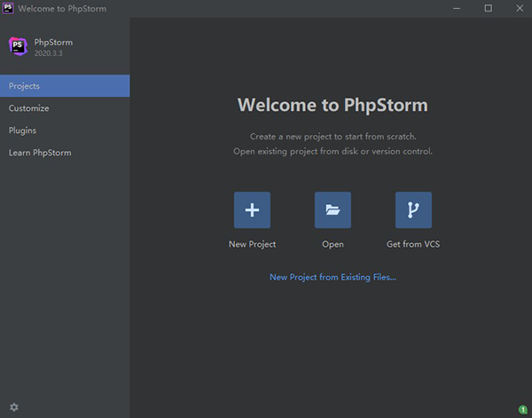Click the Get from VCS branch icon
Image resolution: width=532 pixels, height=418 pixels.
tap(413, 209)
